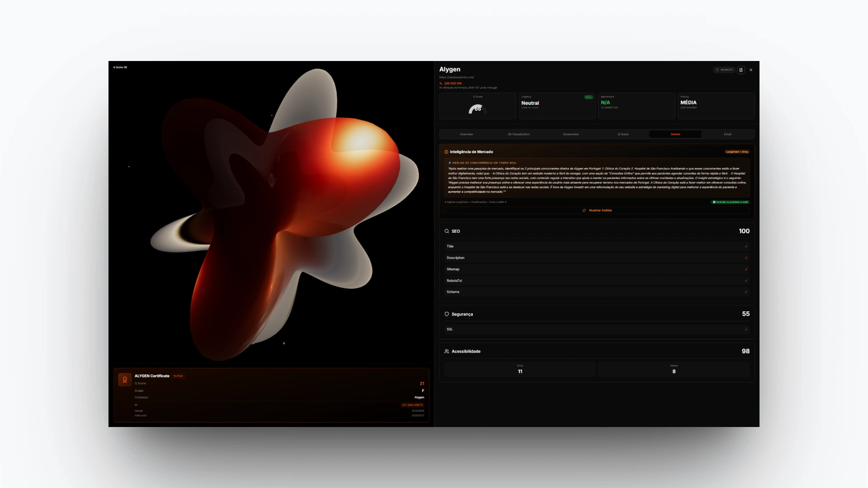Click the refresh icon beside Atualizar Análise
The height and width of the screenshot is (488, 868).
pos(584,211)
